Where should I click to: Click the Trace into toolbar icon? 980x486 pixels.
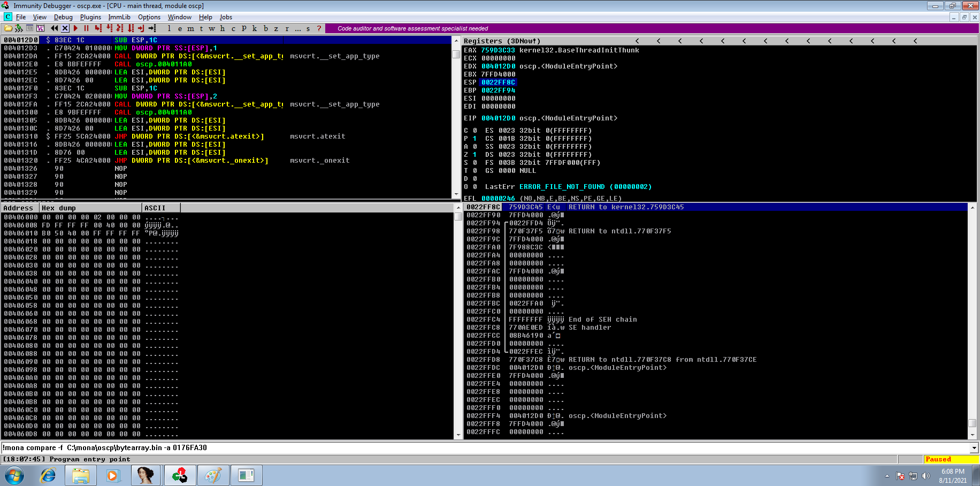(x=120, y=28)
